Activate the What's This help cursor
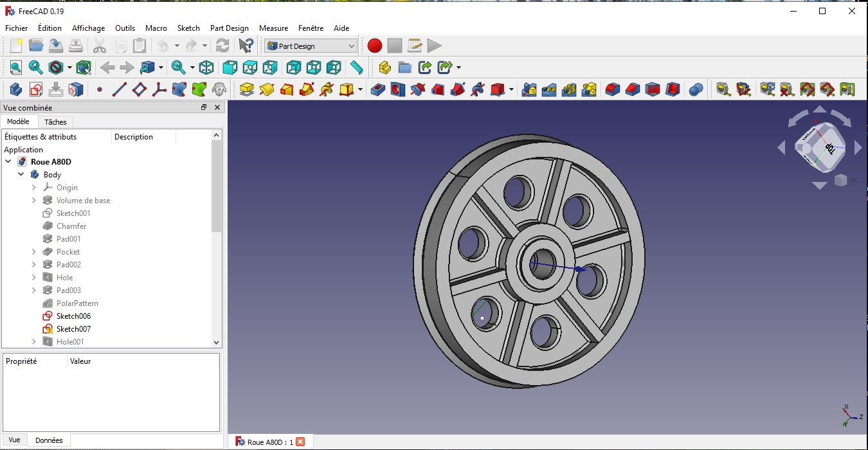The image size is (868, 450). pyautogui.click(x=246, y=46)
